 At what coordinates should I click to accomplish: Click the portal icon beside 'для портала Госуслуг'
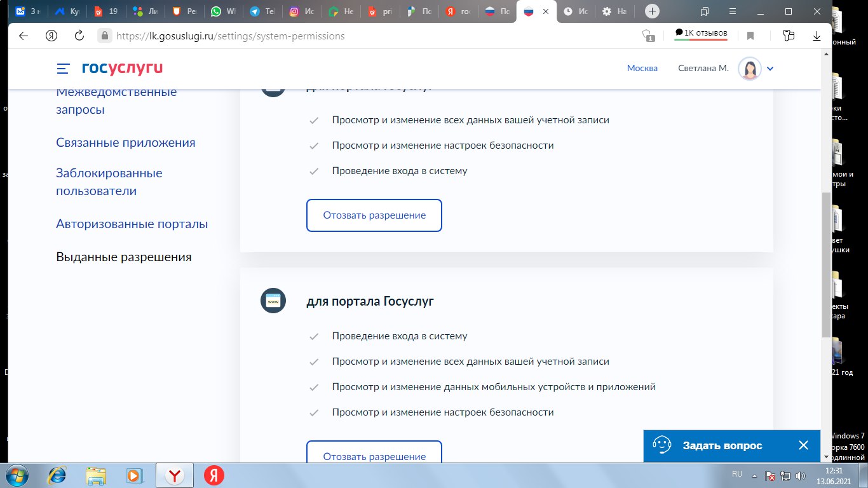click(273, 301)
